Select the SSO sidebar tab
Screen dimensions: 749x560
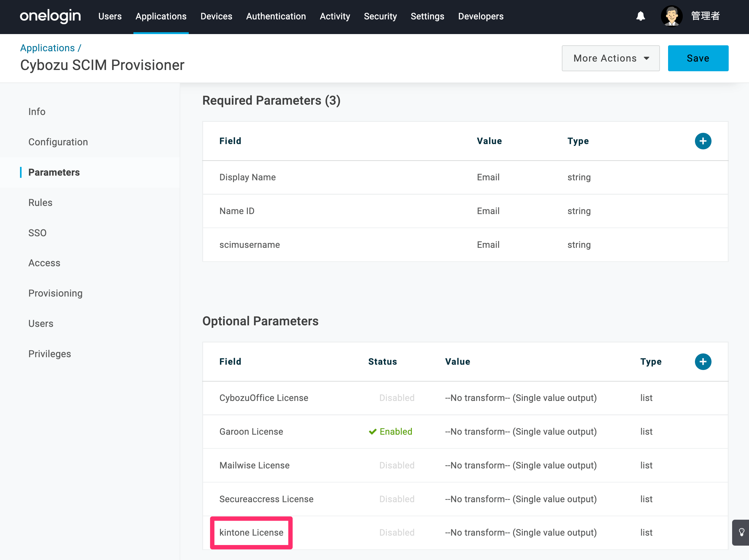pyautogui.click(x=37, y=232)
